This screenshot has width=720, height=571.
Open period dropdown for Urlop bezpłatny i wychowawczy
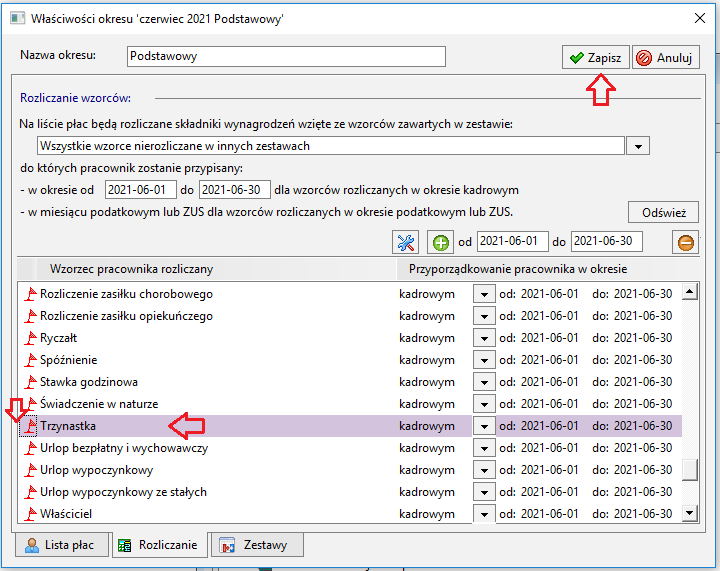pos(484,448)
